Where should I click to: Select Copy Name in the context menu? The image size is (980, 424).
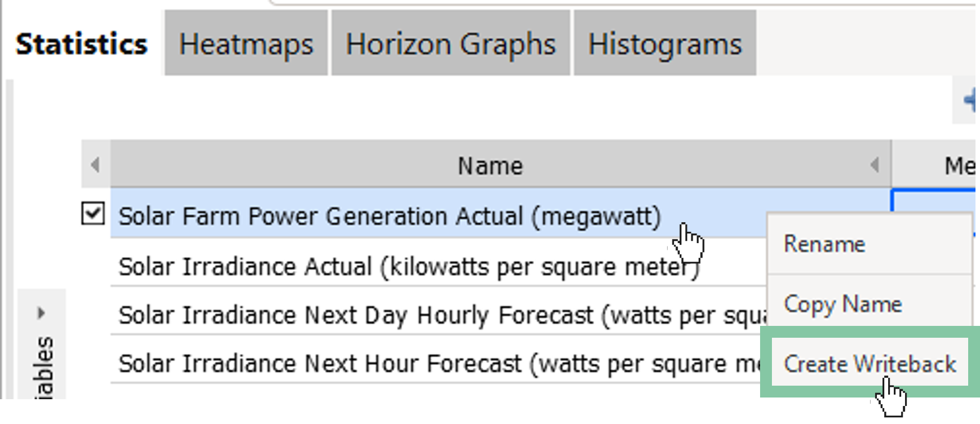click(843, 304)
